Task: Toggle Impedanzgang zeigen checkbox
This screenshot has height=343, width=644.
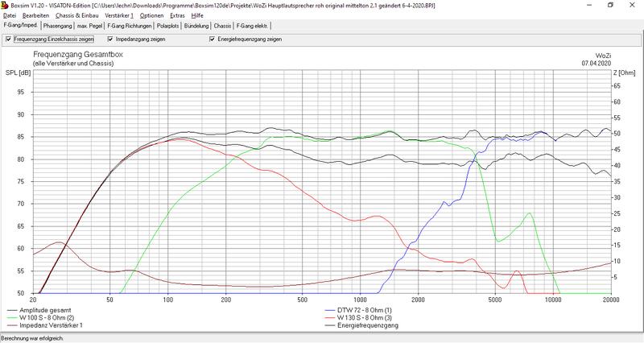Action: point(110,39)
